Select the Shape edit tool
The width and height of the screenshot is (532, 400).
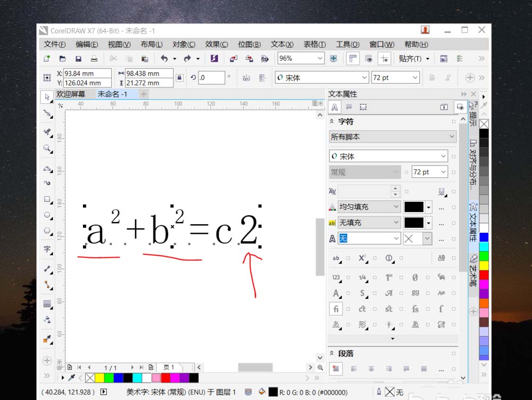[47, 113]
